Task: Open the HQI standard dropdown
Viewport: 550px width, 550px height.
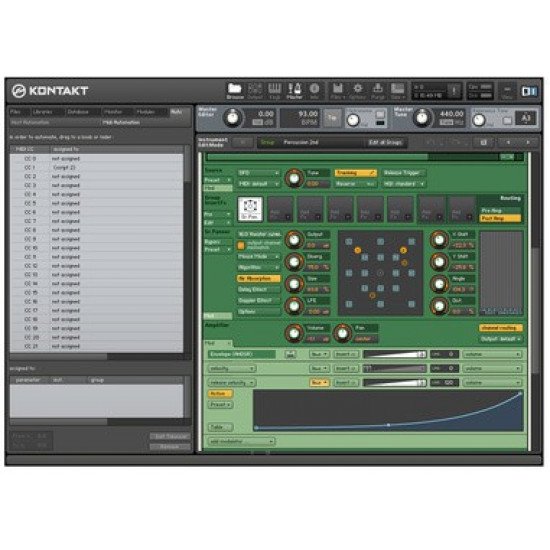Action: click(x=403, y=184)
